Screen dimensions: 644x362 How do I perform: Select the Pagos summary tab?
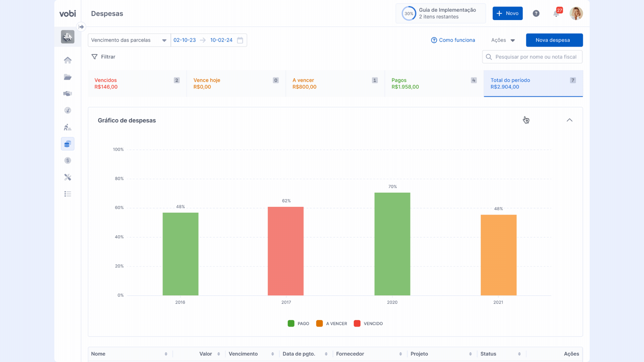point(434,83)
